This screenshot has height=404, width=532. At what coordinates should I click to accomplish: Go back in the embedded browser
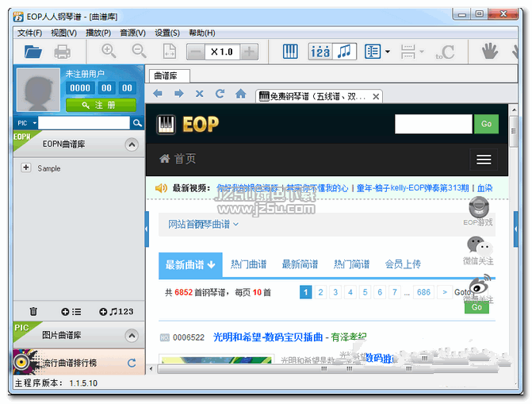(x=158, y=94)
